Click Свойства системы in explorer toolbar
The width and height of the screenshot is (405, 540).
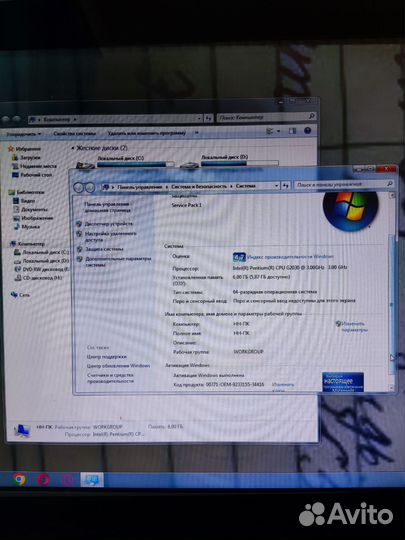pyautogui.click(x=74, y=133)
